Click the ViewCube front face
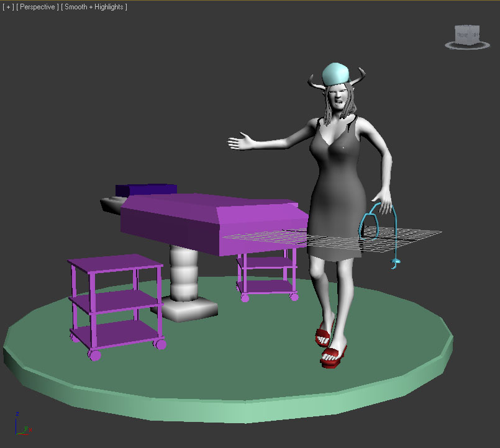Image resolution: width=500 pixels, height=448 pixels. (463, 35)
